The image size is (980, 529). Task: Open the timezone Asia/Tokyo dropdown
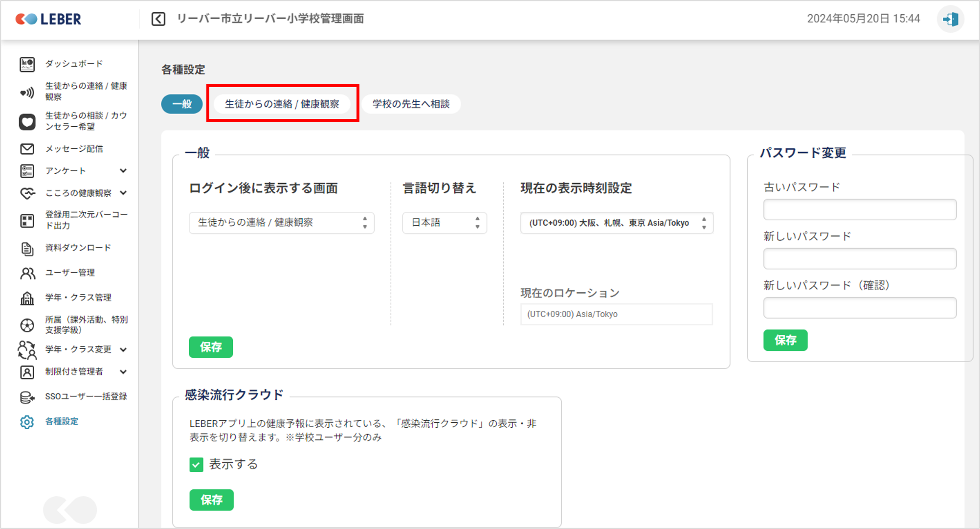point(616,223)
